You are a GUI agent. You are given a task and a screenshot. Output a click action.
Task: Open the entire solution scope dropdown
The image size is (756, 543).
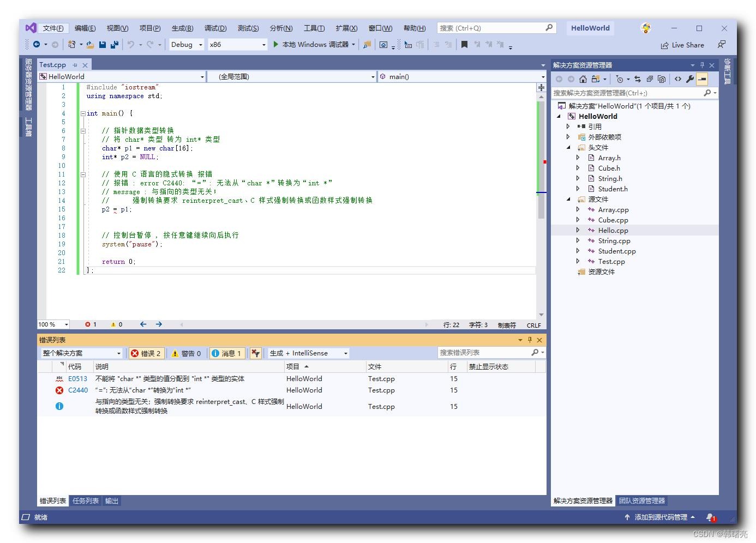[x=82, y=353]
